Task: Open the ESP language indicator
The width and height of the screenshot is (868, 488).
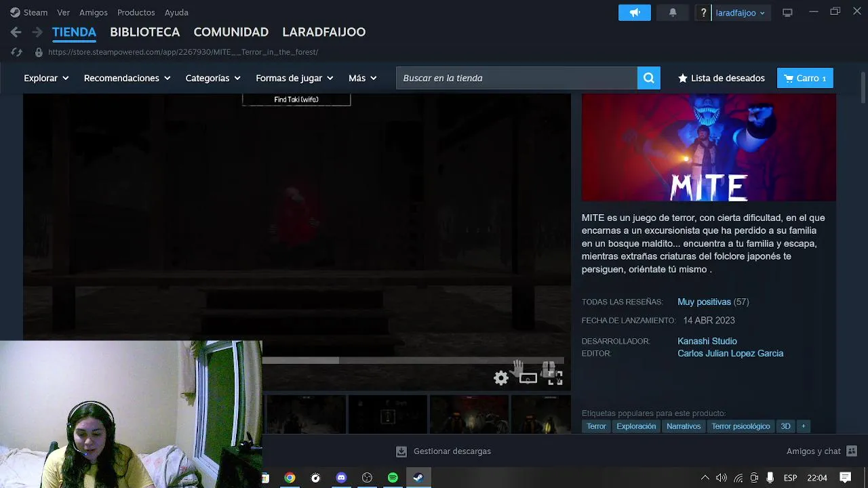Action: pos(790,478)
